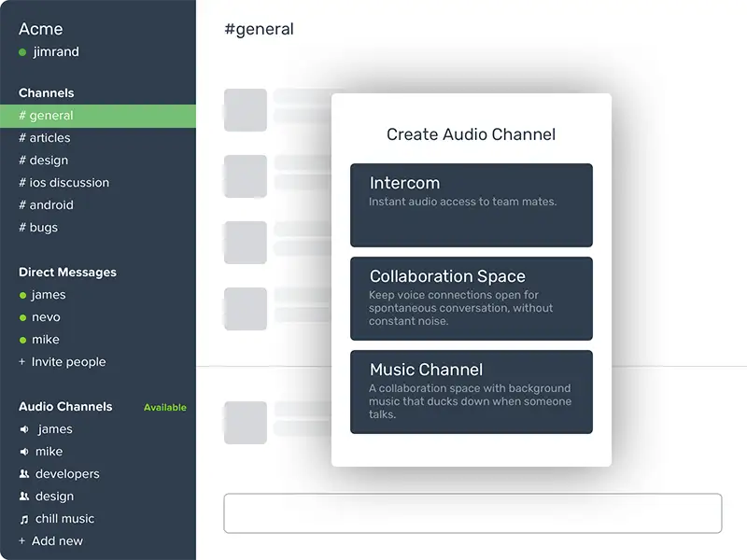This screenshot has width=747, height=560.
Task: Click group icon beside design audio channel
Action: 23,497
